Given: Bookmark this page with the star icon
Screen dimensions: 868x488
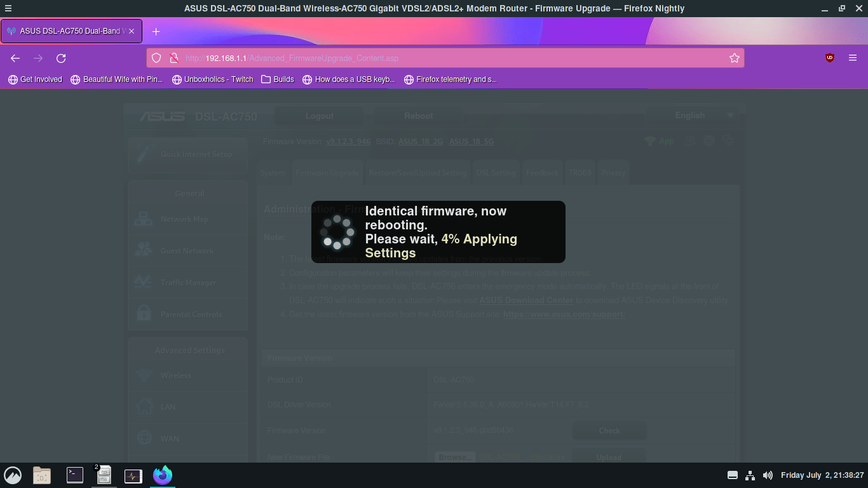Looking at the screenshot, I should 735,58.
